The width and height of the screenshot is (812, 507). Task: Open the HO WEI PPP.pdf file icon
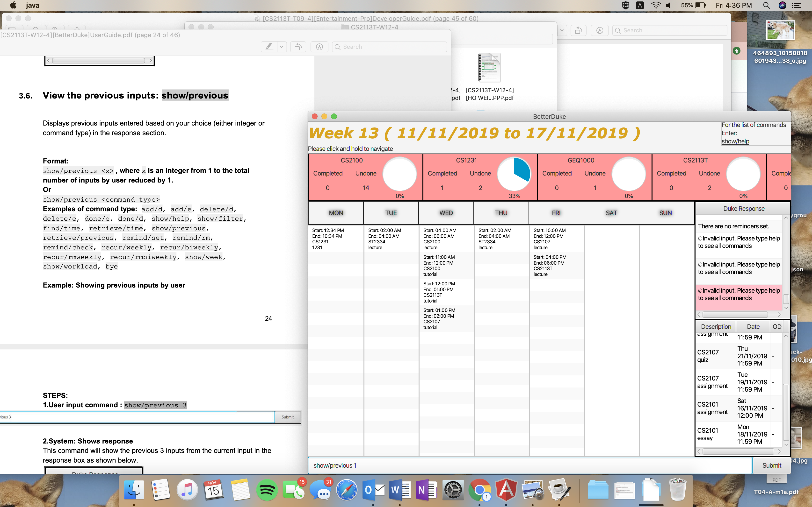[x=489, y=67]
